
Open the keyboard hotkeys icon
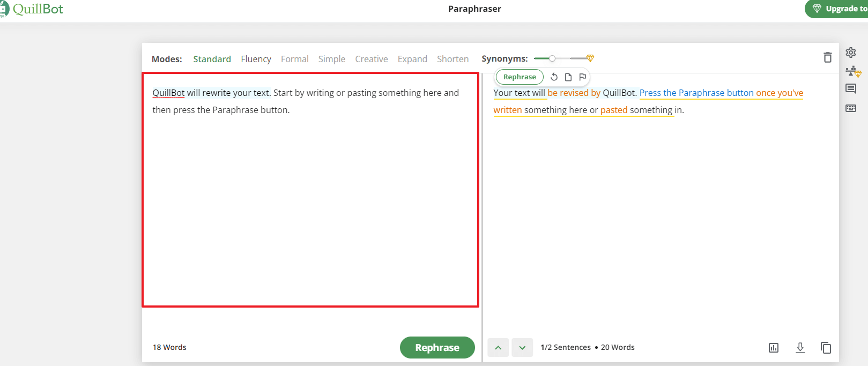(x=851, y=108)
